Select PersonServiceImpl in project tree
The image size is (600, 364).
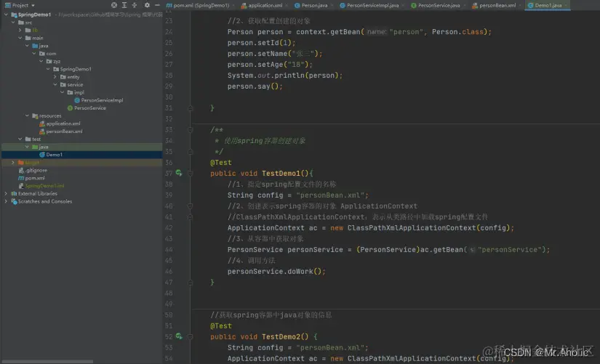[x=102, y=100]
